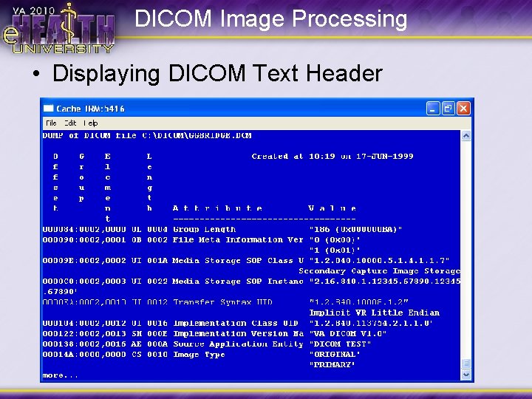Click the 'Image Type' attribute
The width and height of the screenshot is (532, 399).
[199, 355]
